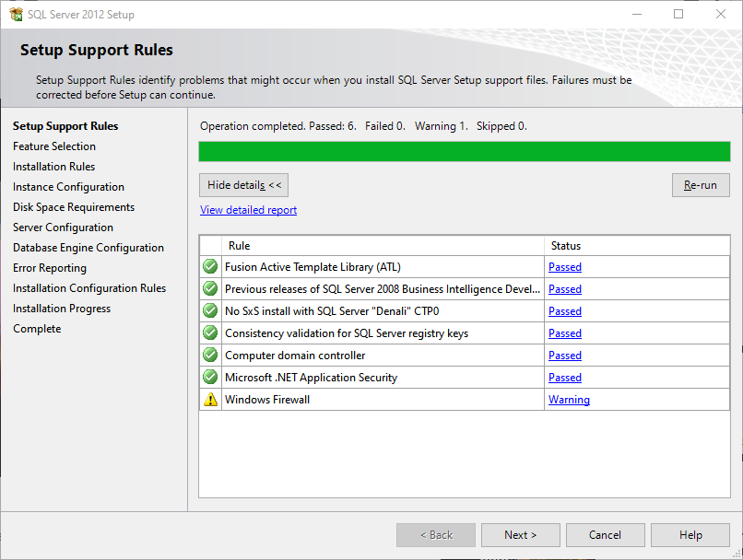Open the Warning status link for Windows Firewall
This screenshot has width=743, height=560.
[569, 400]
